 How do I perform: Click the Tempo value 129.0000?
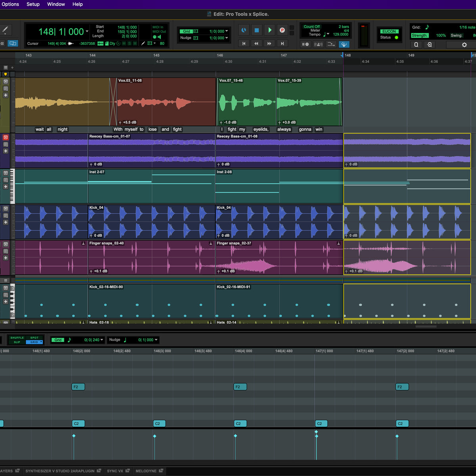[341, 35]
